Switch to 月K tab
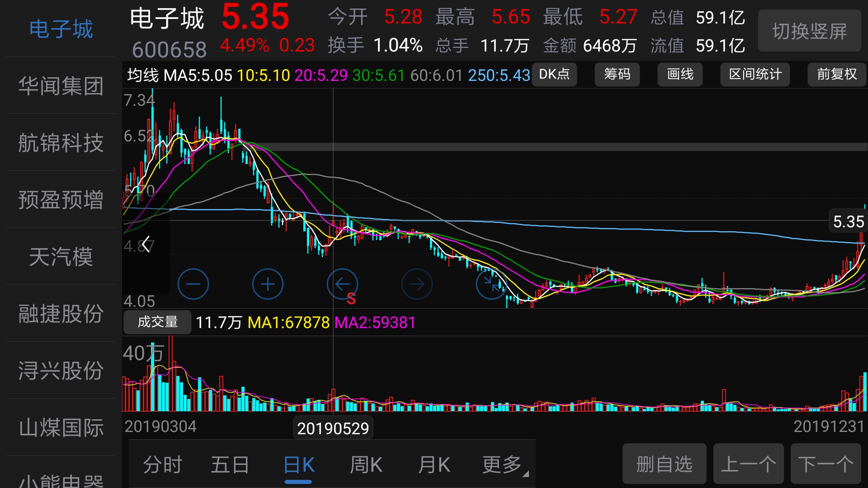This screenshot has width=868, height=488. point(434,465)
